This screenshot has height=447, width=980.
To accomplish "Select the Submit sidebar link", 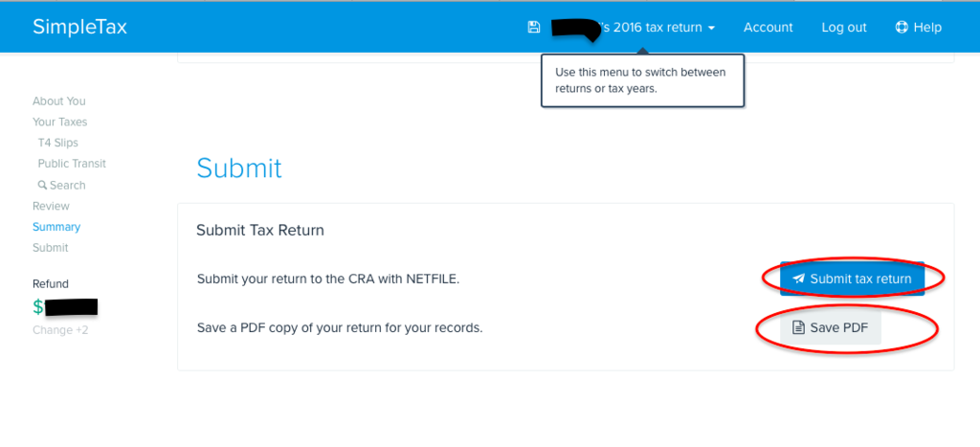I will tap(50, 248).
